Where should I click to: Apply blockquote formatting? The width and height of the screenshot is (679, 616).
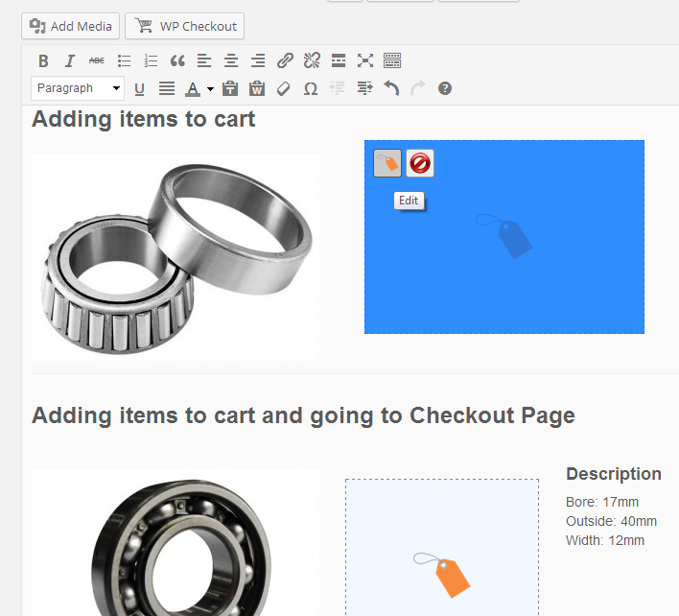(x=177, y=60)
